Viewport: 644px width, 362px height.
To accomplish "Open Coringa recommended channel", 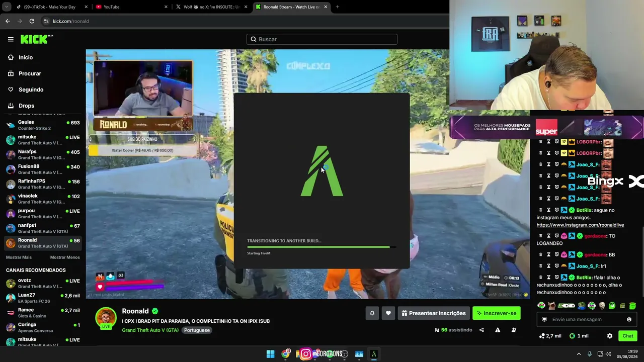I will (x=43, y=327).
